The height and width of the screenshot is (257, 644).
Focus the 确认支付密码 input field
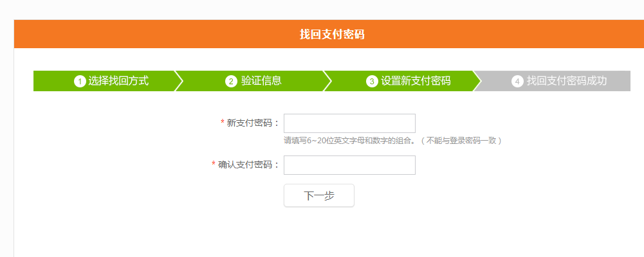[349, 164]
